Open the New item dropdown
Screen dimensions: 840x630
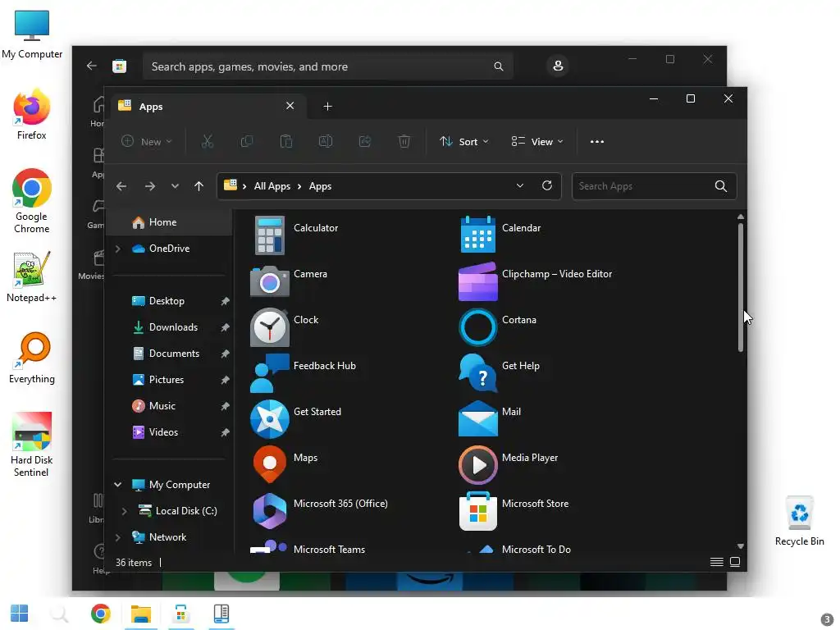tap(147, 141)
